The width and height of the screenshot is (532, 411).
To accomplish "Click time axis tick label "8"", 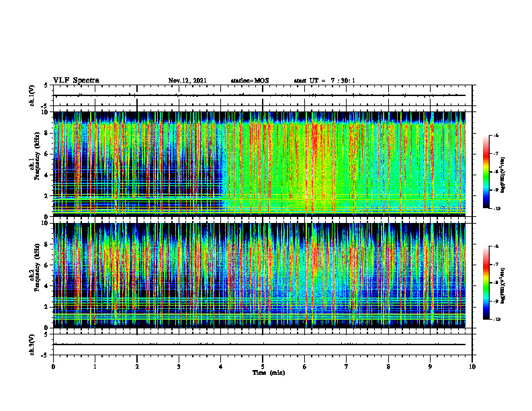I will click(388, 367).
